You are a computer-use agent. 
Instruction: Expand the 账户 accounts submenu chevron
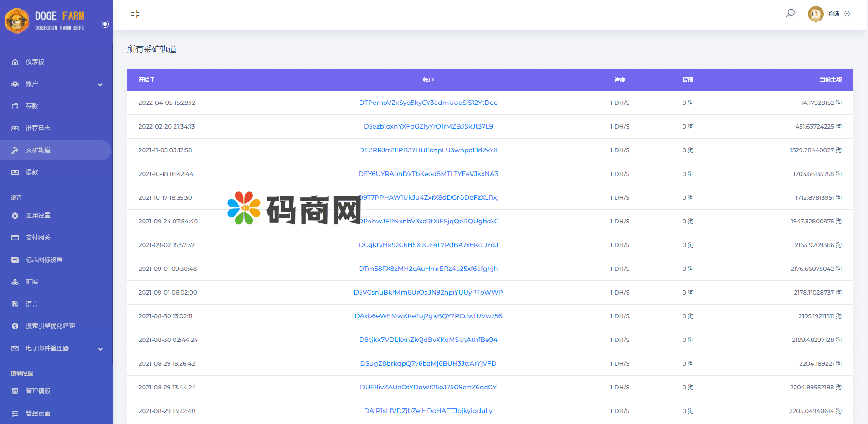click(100, 84)
